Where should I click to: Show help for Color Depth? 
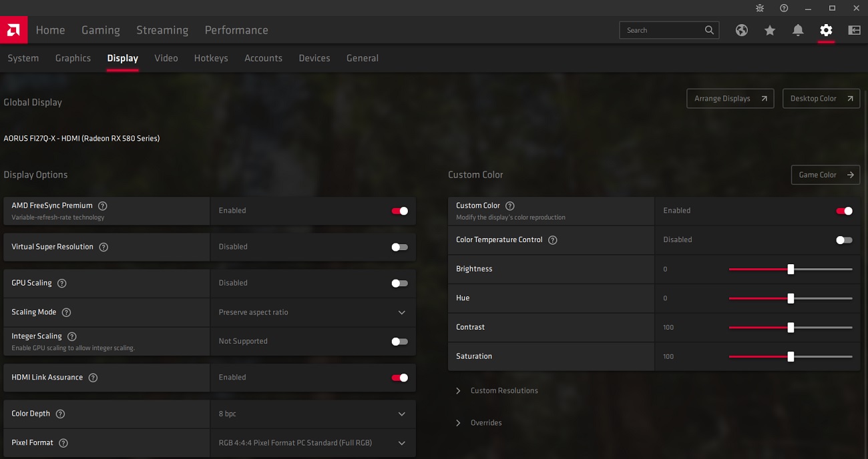60,414
